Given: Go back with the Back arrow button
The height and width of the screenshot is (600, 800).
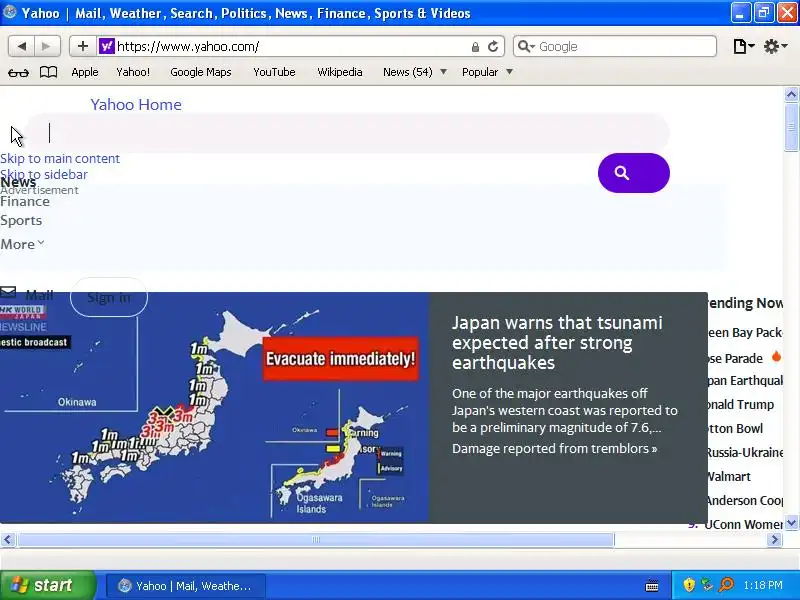Looking at the screenshot, I should click(21, 46).
